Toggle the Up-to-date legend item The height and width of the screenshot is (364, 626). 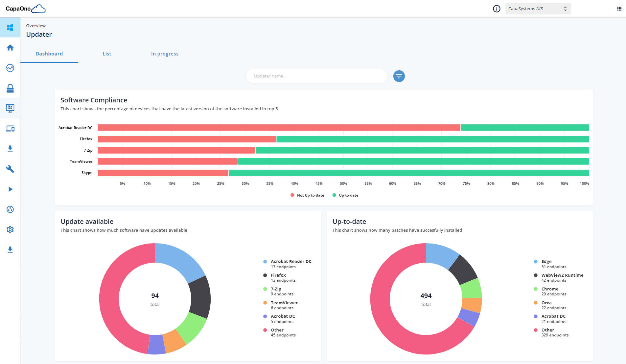[x=345, y=195]
